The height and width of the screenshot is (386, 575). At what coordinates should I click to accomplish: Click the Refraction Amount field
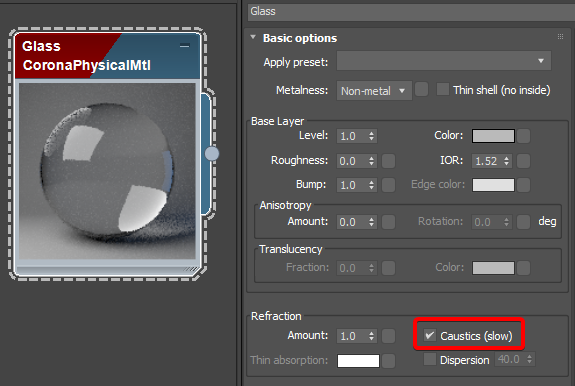click(352, 336)
